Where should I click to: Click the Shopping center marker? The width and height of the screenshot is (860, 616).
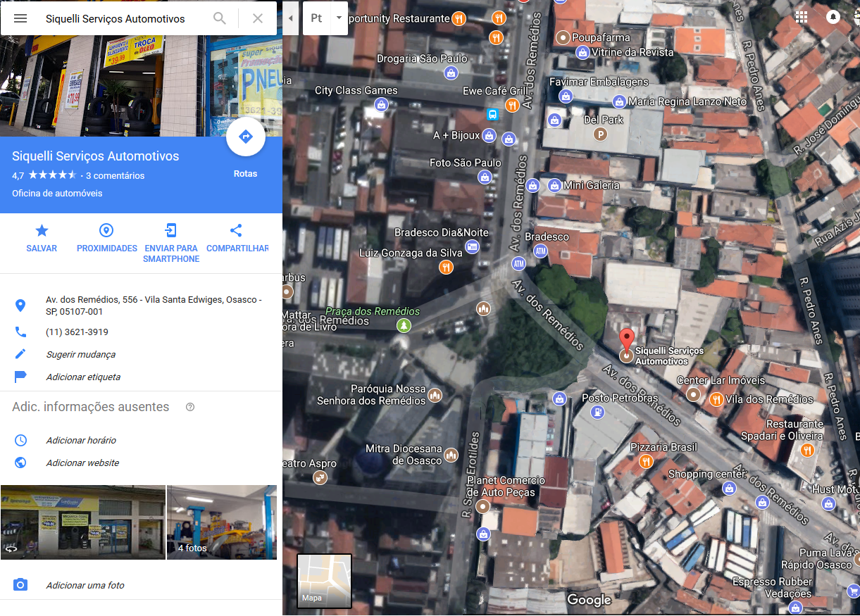pos(730,488)
